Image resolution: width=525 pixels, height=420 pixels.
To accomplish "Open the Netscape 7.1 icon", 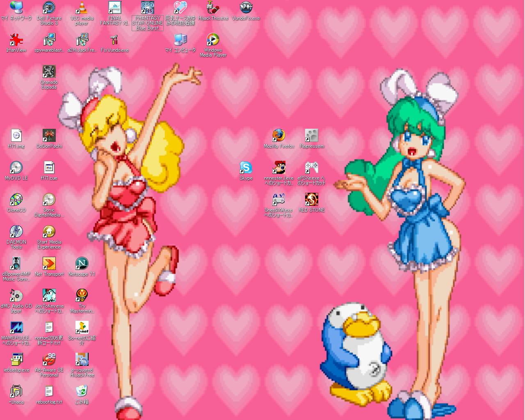I will pos(82,263).
